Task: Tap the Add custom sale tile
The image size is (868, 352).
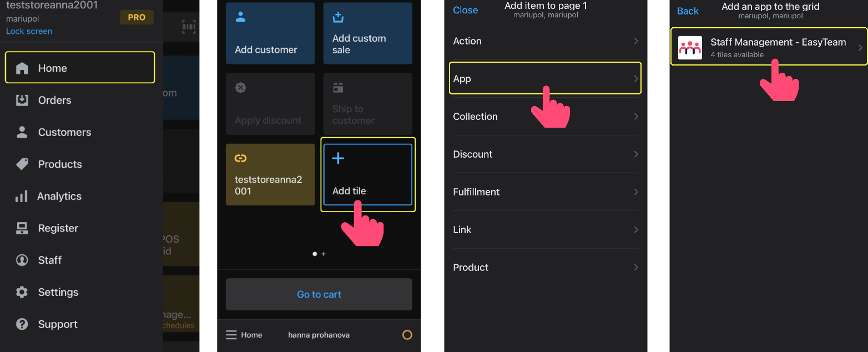Action: 368,33
